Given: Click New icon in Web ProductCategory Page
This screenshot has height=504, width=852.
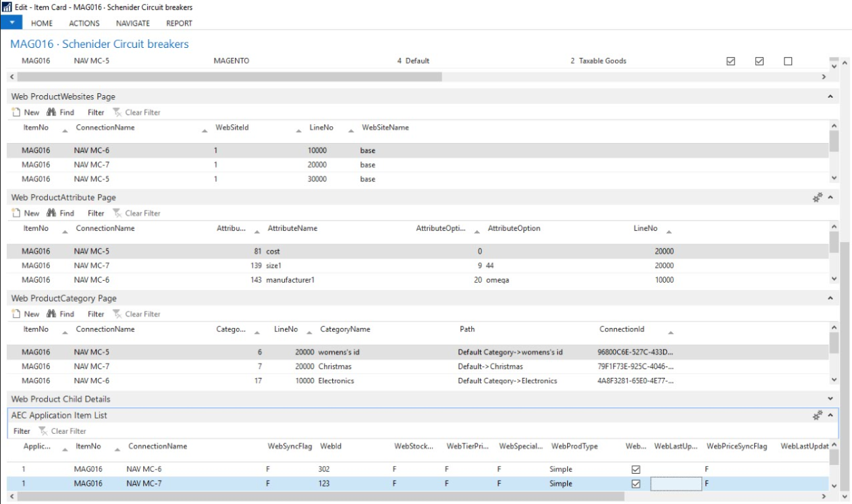Looking at the screenshot, I should click(17, 314).
